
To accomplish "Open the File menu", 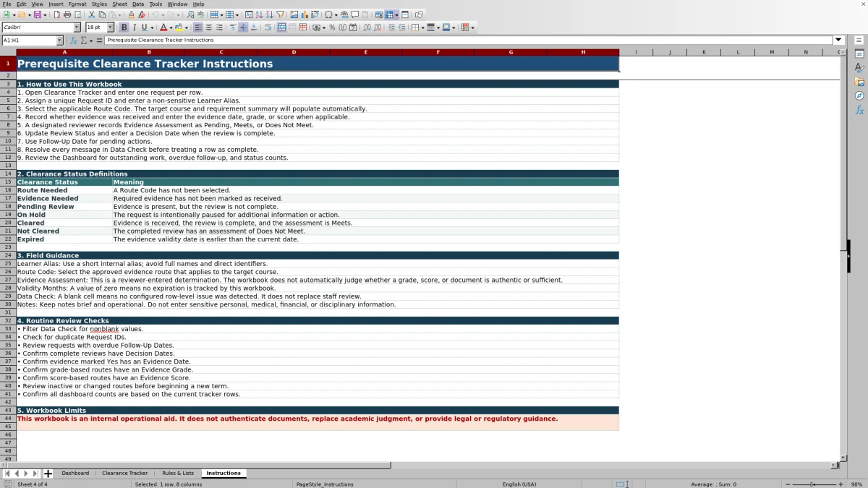I will click(7, 4).
